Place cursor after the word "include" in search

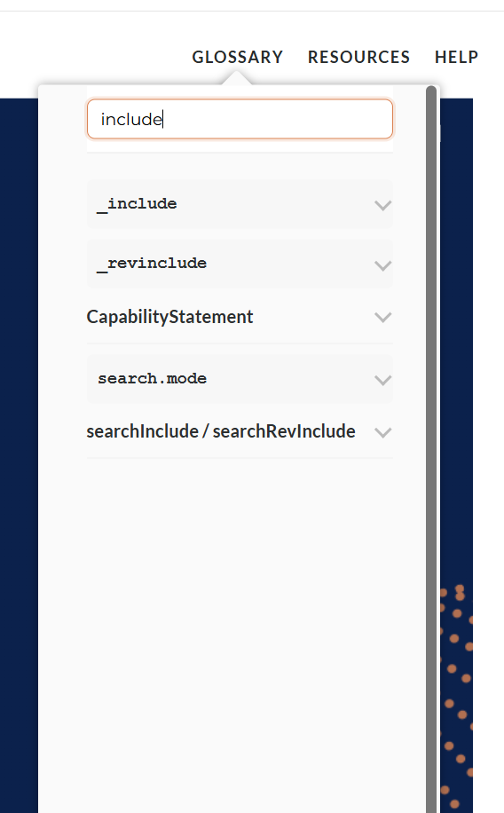click(x=162, y=119)
